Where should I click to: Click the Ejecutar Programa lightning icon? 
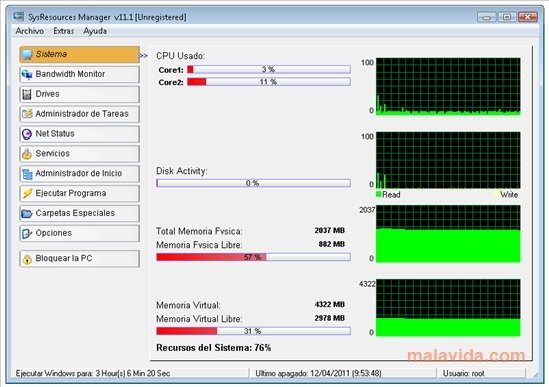pos(27,193)
